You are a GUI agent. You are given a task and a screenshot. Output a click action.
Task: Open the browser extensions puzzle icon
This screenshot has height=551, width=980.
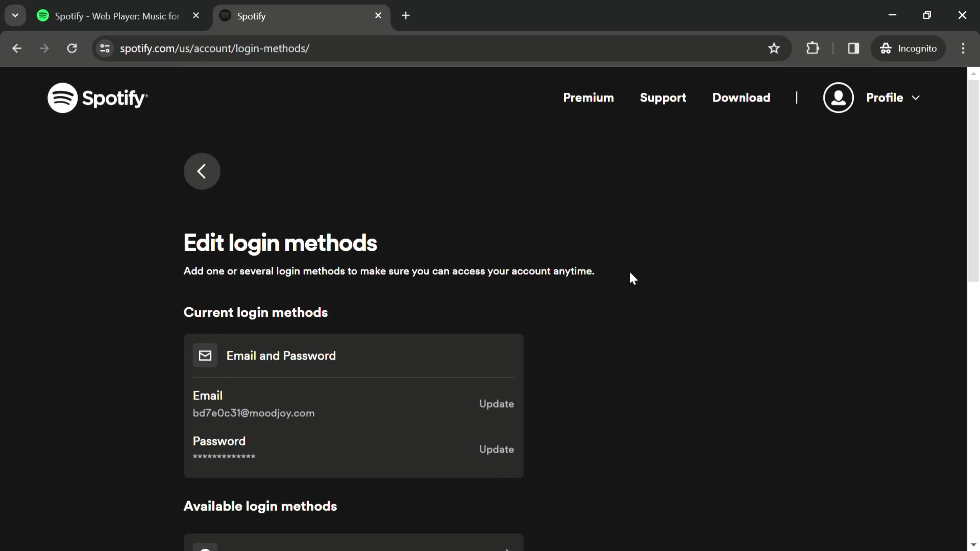click(813, 48)
